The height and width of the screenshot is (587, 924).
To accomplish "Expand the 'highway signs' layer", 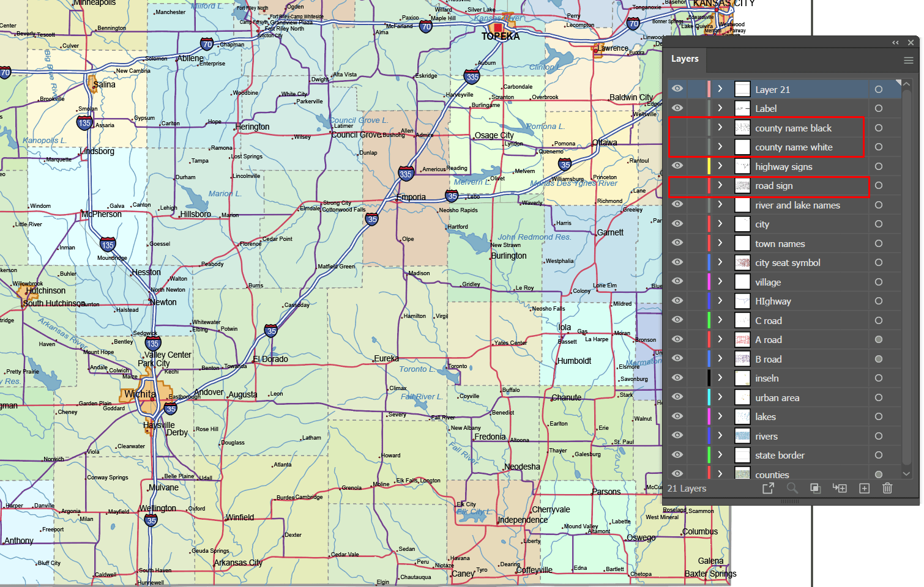I will point(720,166).
